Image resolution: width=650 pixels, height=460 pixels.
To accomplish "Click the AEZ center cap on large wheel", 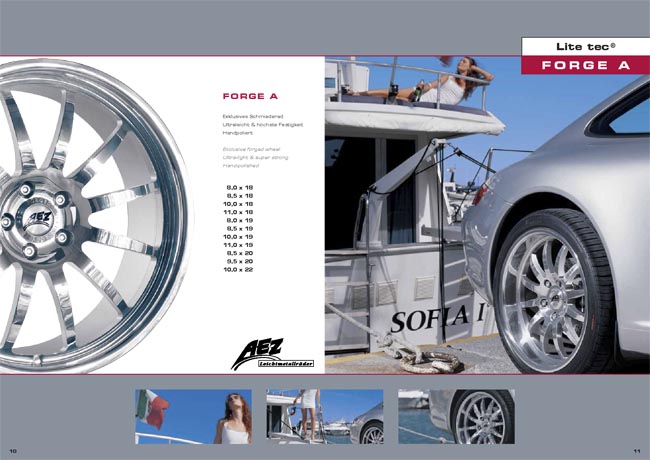I will [38, 217].
